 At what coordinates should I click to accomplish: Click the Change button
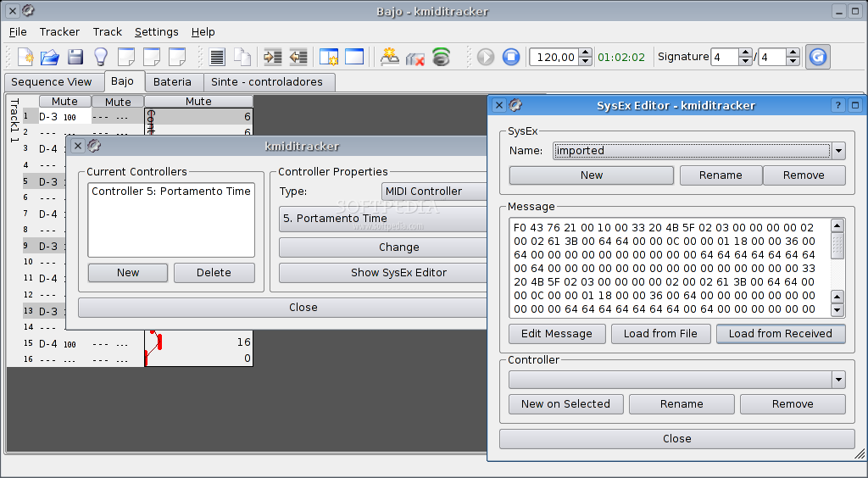(383, 247)
